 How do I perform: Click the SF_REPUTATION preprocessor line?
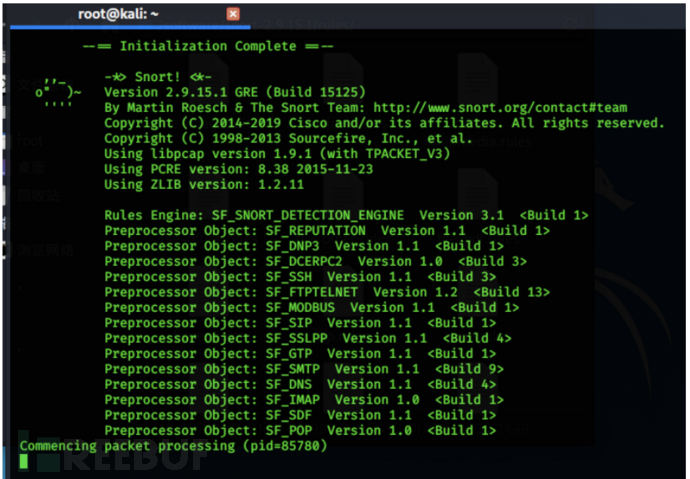[x=327, y=231]
